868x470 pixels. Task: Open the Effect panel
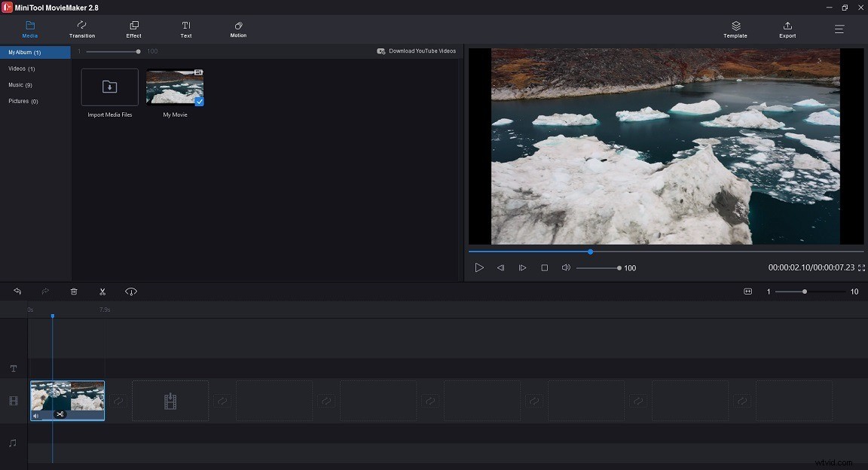coord(133,29)
